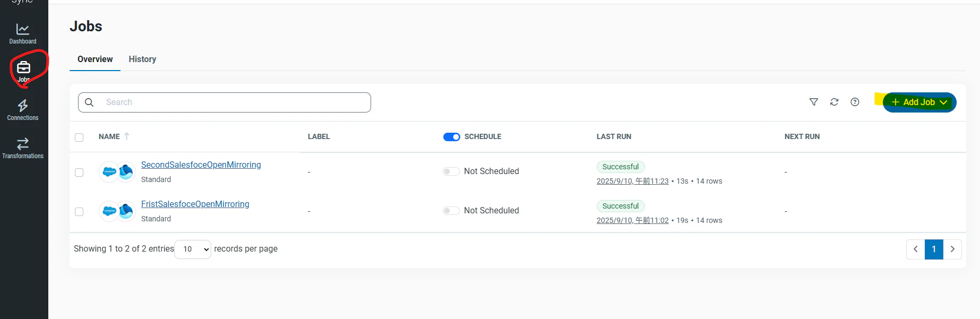Expand the Add Job dropdown

pyautogui.click(x=919, y=102)
